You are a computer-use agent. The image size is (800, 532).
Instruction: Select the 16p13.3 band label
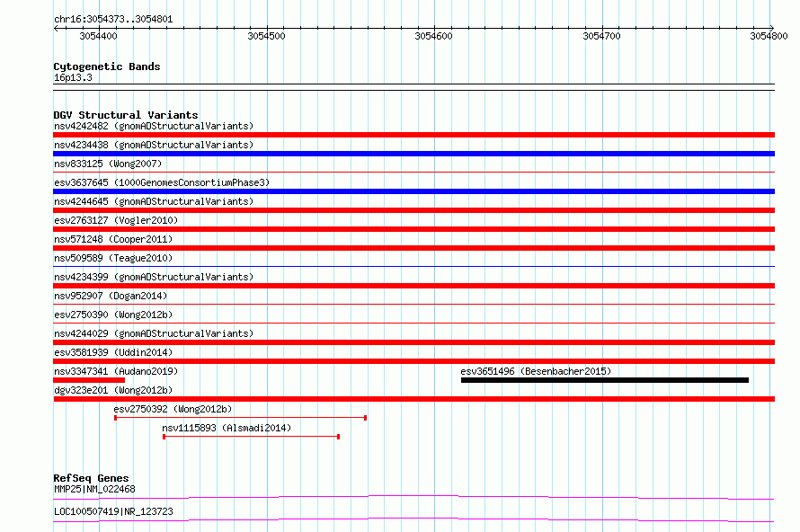pyautogui.click(x=73, y=77)
